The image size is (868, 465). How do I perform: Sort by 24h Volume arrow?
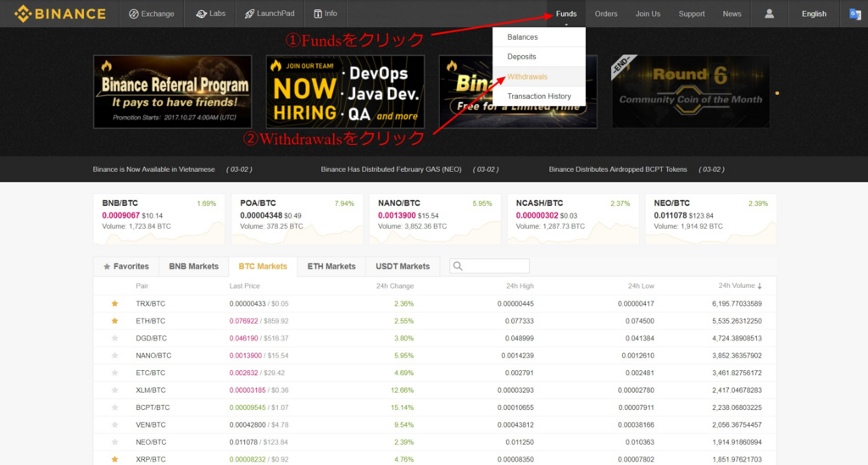759,285
